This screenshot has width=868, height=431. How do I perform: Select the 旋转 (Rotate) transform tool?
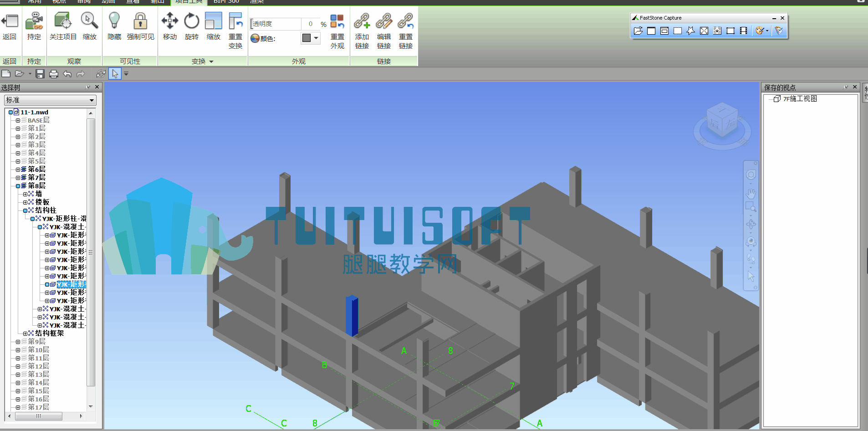pyautogui.click(x=192, y=21)
